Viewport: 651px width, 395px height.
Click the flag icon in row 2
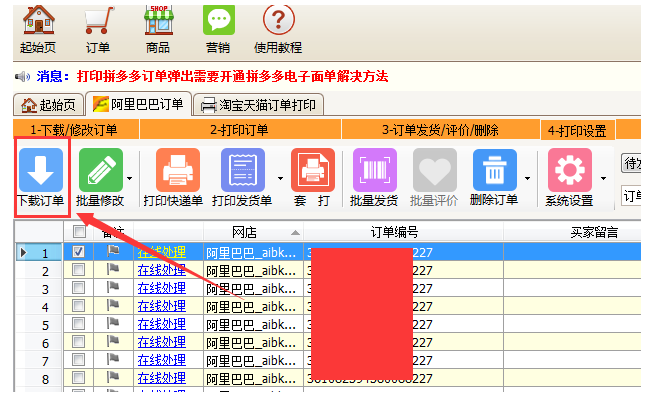tap(113, 270)
